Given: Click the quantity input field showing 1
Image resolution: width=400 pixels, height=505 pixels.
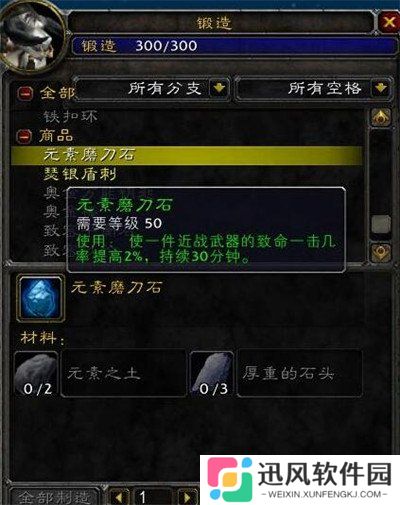Looking at the screenshot, I should (x=153, y=497).
